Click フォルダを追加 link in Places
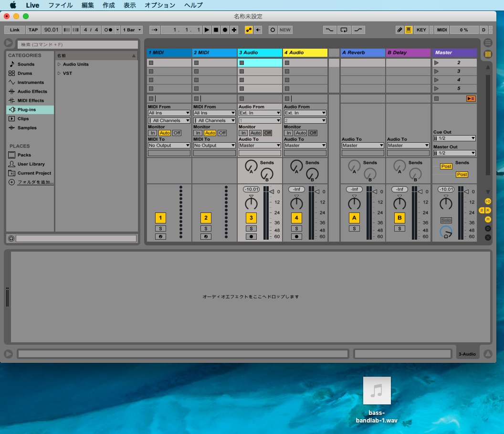Image resolution: width=504 pixels, height=434 pixels. pos(36,182)
